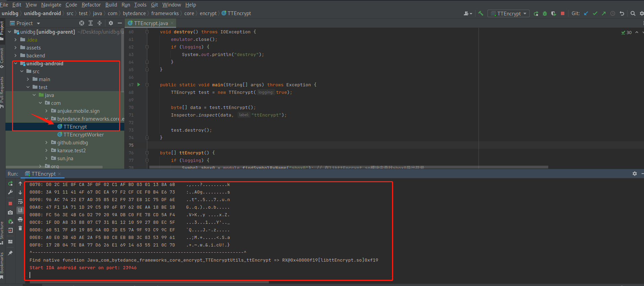This screenshot has height=286, width=644.
Task: Attach debugger icon in the Run panel
Action: (10, 221)
